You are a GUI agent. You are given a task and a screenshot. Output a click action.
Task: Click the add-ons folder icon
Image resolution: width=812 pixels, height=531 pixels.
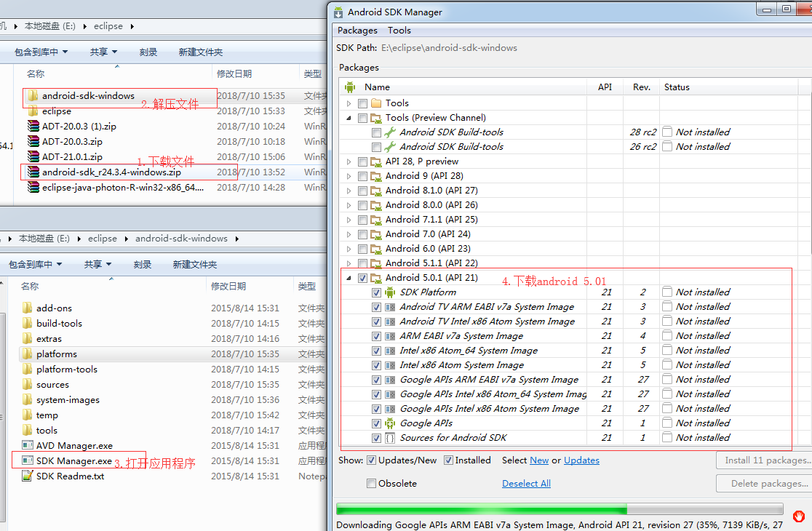click(x=28, y=308)
